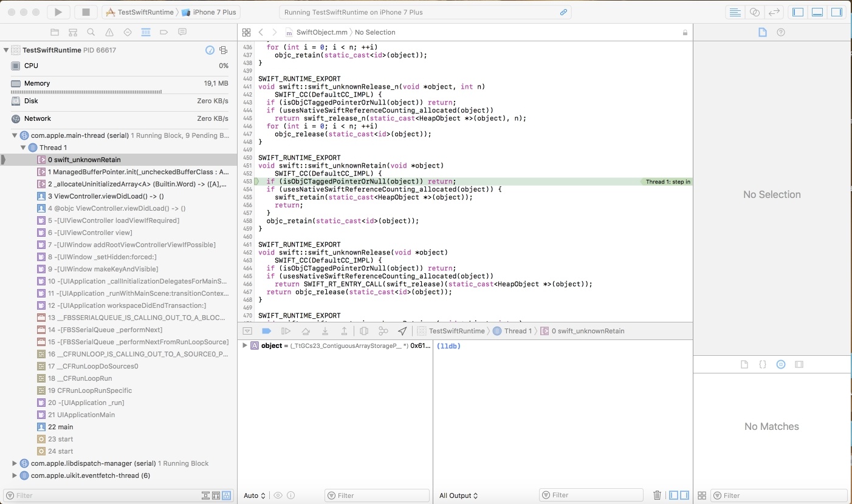Image resolution: width=852 pixels, height=504 pixels.
Task: Toggle the right utilities panel
Action: point(837,12)
